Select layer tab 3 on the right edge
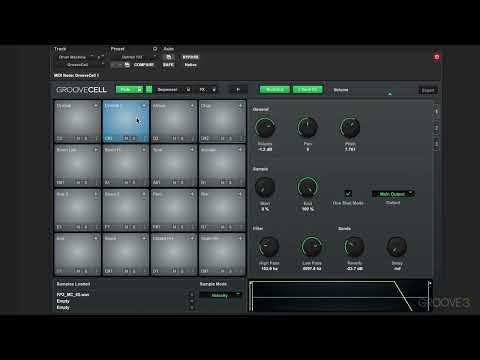This screenshot has height=360, width=480. [436, 144]
